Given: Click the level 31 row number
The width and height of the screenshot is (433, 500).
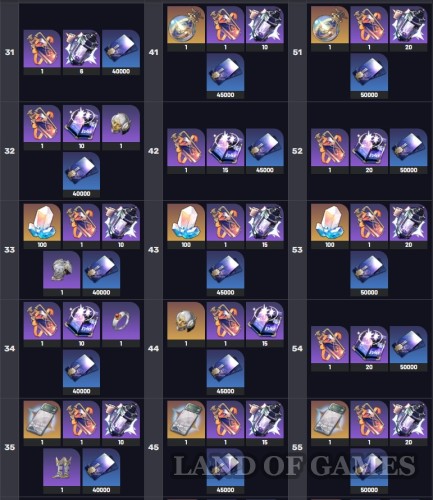Looking at the screenshot, I should pyautogui.click(x=10, y=52).
